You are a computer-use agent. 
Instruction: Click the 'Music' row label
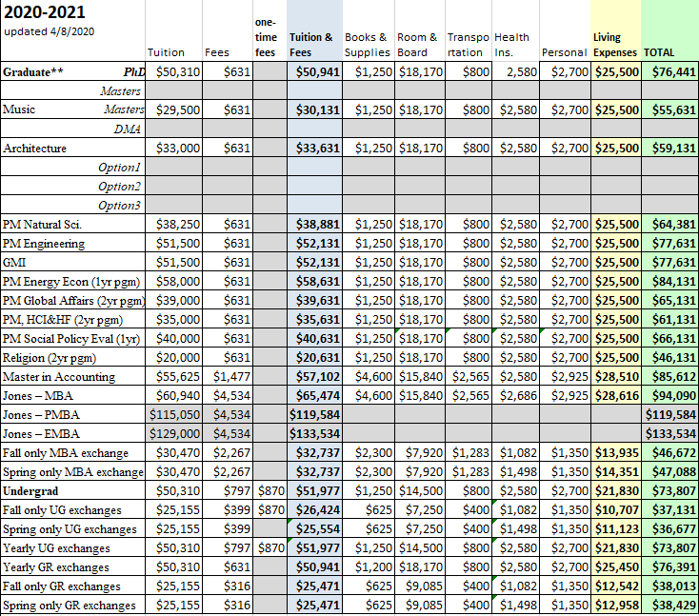pos(19,109)
